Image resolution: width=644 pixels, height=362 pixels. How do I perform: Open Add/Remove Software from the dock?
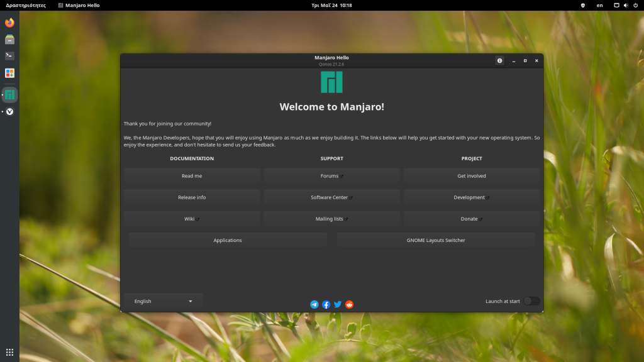click(x=9, y=73)
